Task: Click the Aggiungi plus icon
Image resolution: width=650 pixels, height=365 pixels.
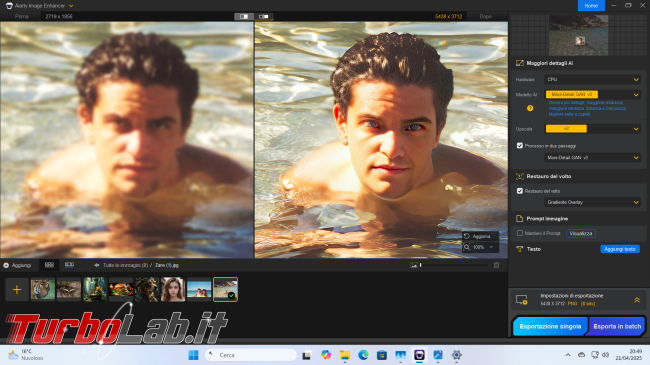Action: [6, 265]
